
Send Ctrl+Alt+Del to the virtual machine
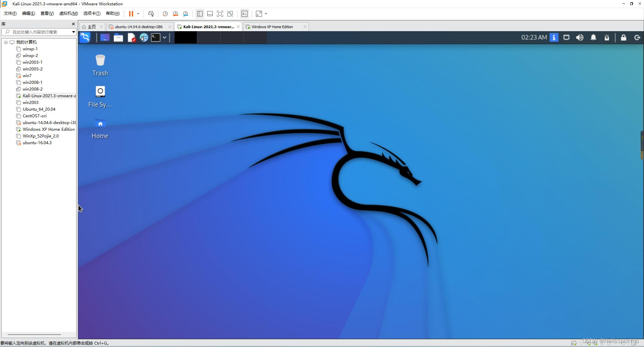[x=151, y=14]
